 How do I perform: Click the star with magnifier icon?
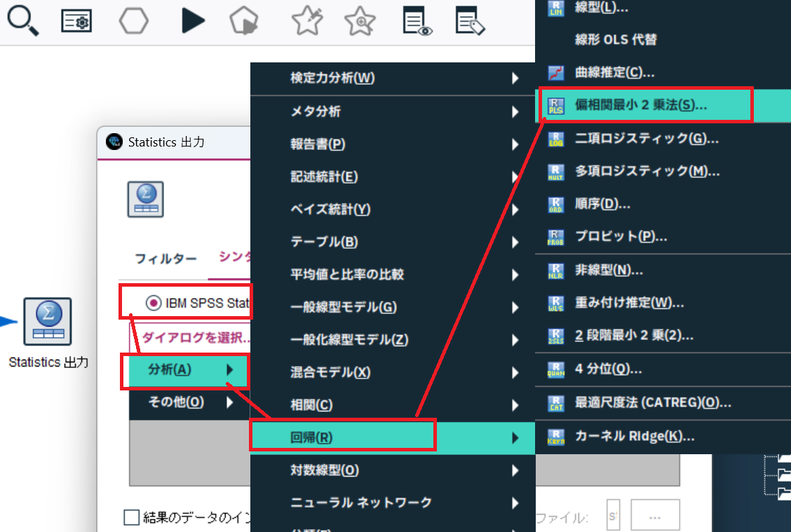click(360, 21)
